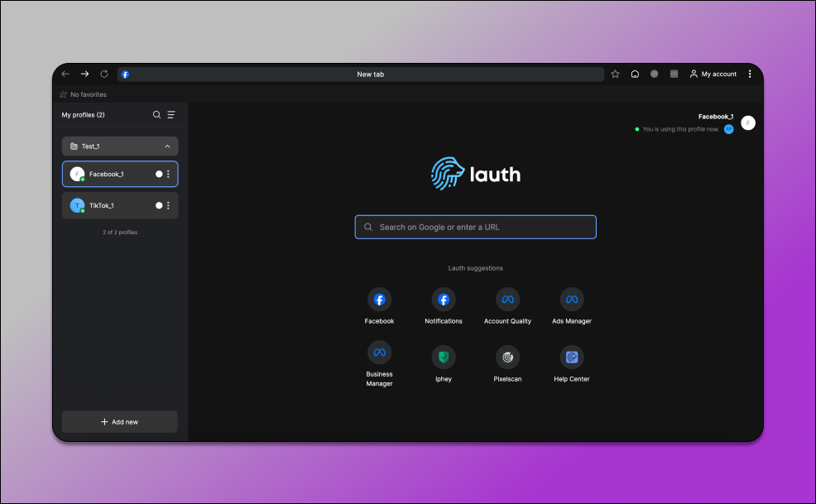Toggle the bookmark star in the address bar
Image resolution: width=816 pixels, height=504 pixels.
[x=615, y=74]
